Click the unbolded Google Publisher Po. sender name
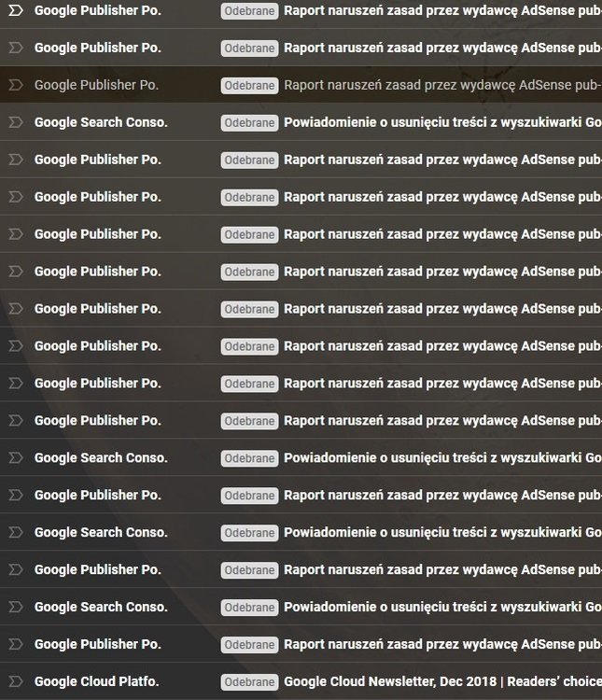The image size is (602, 700). click(97, 85)
